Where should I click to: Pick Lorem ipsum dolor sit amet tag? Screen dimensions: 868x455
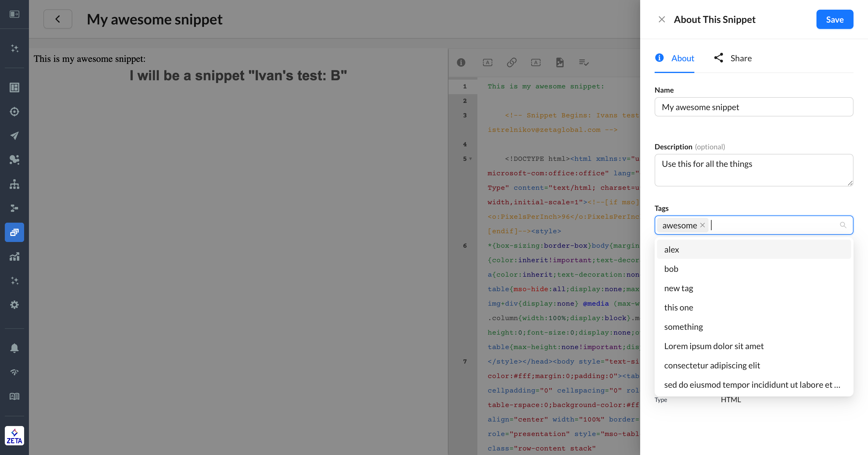(713, 346)
